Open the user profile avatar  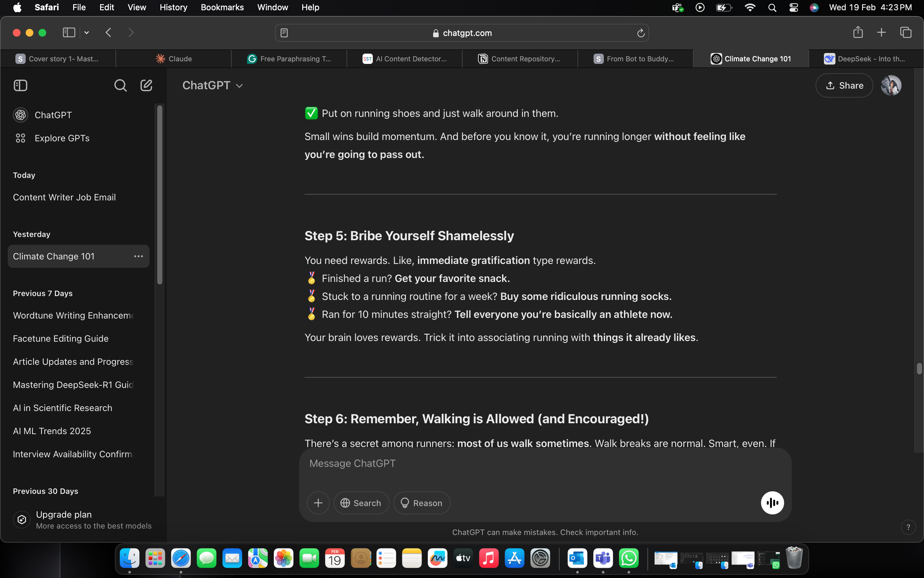pos(891,85)
